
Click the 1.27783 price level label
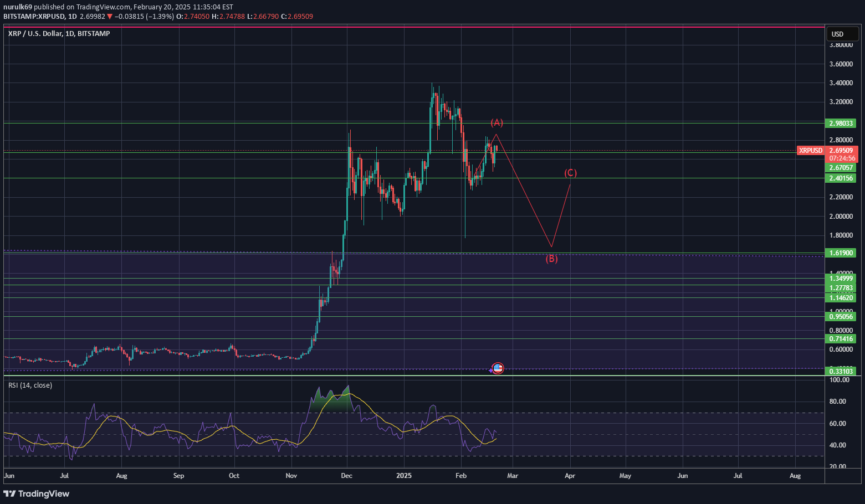tap(841, 288)
